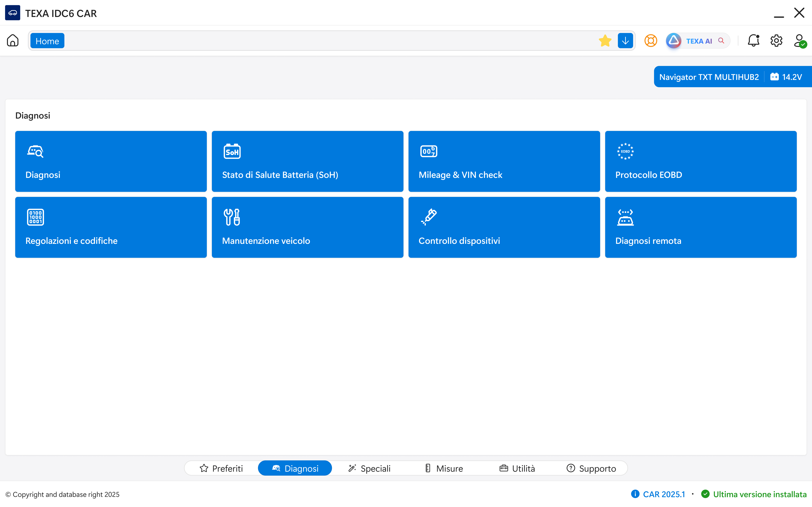The image size is (812, 507).
Task: Open the orange lifebuoy help icon
Action: (x=650, y=41)
